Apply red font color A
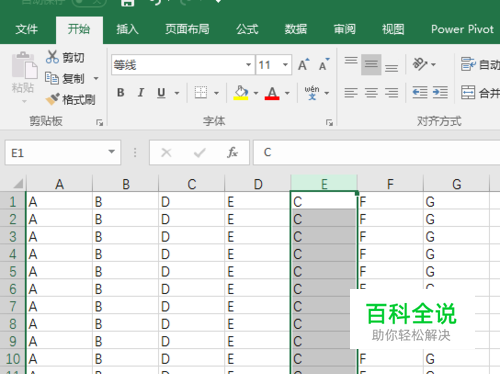Image resolution: width=500 pixels, height=374 pixels. click(x=272, y=92)
